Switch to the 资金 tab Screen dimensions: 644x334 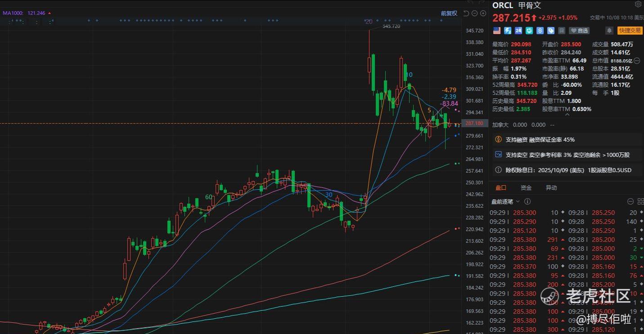tap(526, 188)
